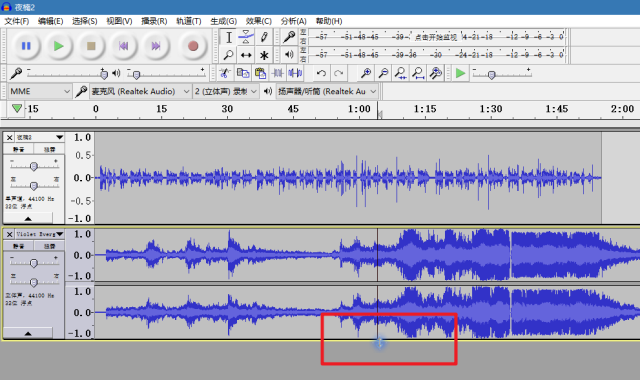Click the Fit project to width icon
Viewport: 640px width, 380px height.
click(418, 73)
